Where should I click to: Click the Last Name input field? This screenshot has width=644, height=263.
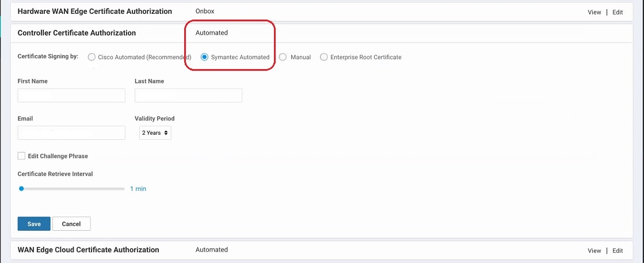(189, 96)
